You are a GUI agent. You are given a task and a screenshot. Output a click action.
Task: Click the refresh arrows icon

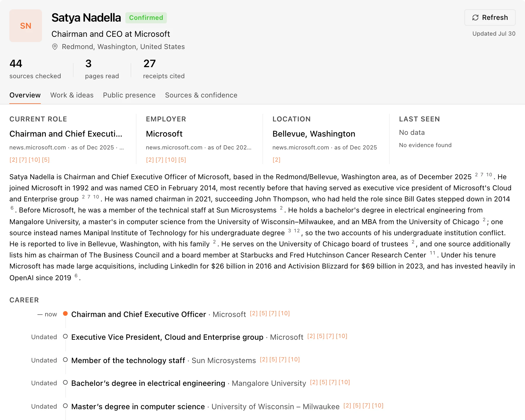pyautogui.click(x=475, y=18)
